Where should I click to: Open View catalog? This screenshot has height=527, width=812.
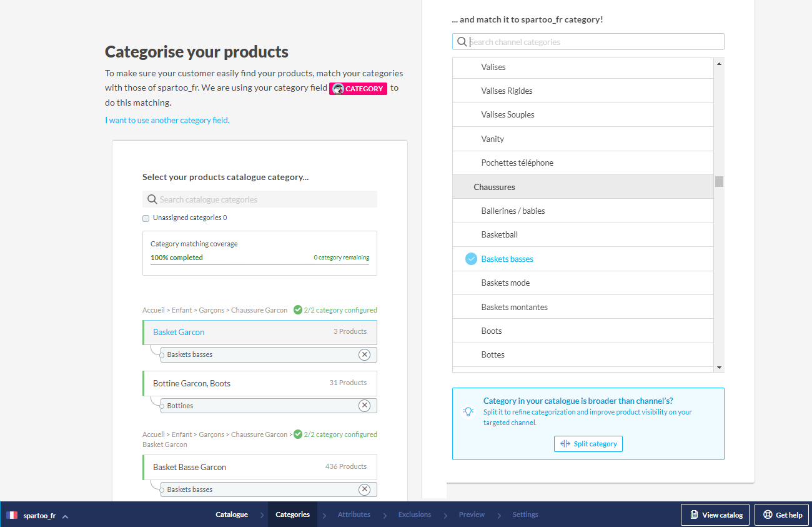[715, 515]
